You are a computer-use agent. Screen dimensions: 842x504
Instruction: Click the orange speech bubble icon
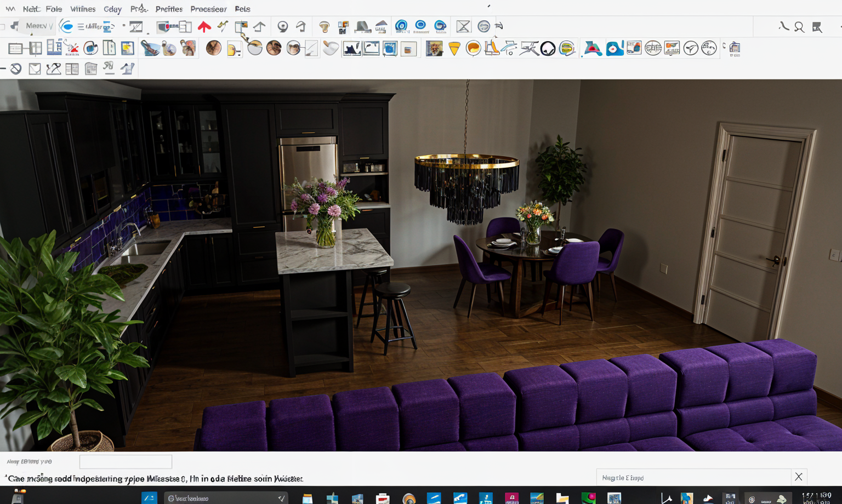[x=473, y=49]
